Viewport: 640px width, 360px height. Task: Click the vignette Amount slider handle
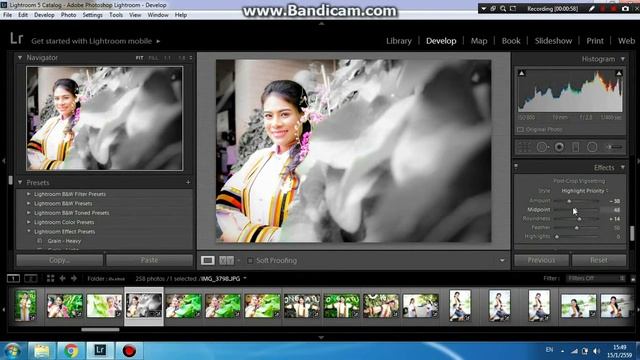point(569,201)
